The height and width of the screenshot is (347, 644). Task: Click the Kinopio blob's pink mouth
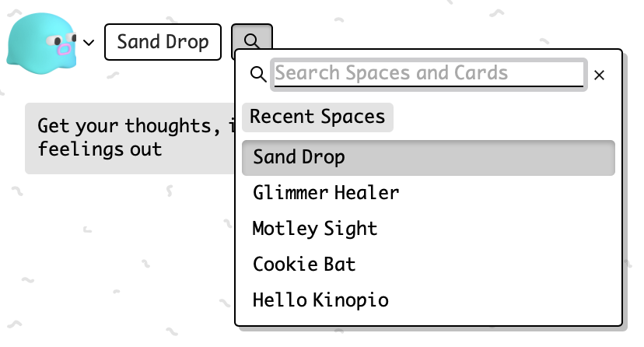click(x=65, y=51)
